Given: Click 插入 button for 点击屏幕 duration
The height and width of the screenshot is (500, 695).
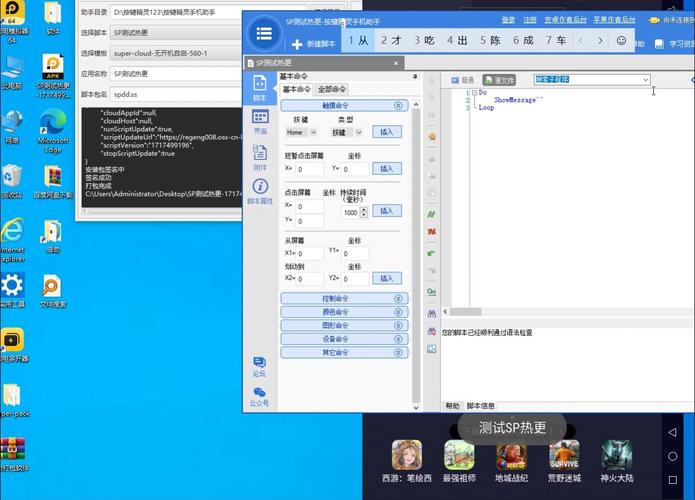Looking at the screenshot, I should click(387, 211).
